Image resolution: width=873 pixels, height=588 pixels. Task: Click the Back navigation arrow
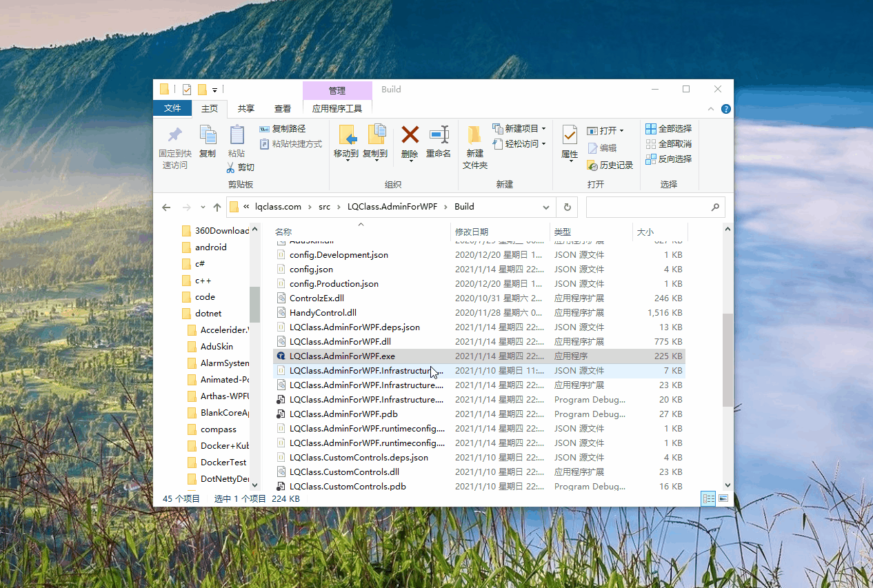[166, 207]
